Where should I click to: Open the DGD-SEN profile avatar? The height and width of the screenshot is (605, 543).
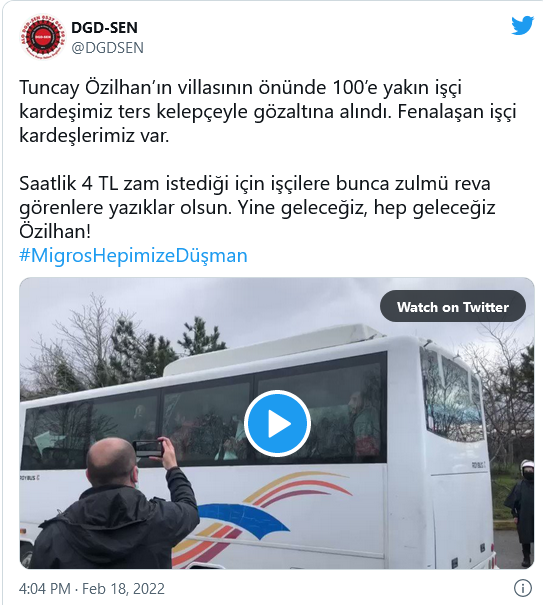click(x=42, y=37)
